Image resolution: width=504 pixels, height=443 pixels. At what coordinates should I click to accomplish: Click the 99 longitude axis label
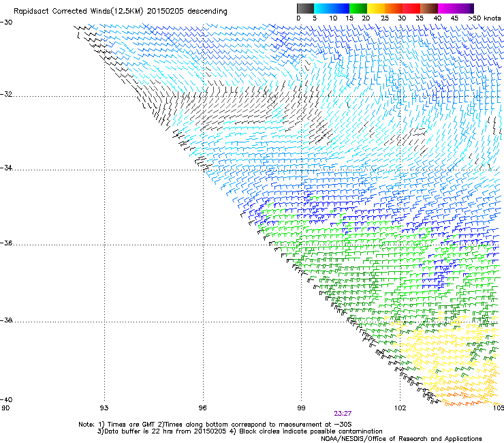pos(301,408)
